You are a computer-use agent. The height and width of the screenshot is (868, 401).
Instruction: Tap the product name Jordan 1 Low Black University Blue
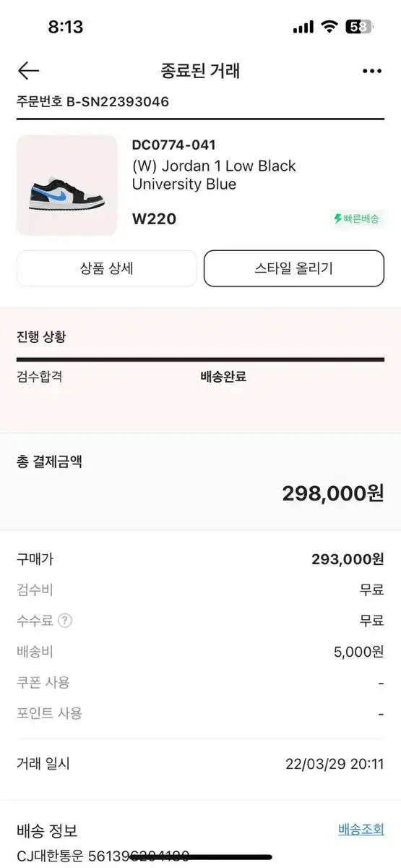(214, 175)
